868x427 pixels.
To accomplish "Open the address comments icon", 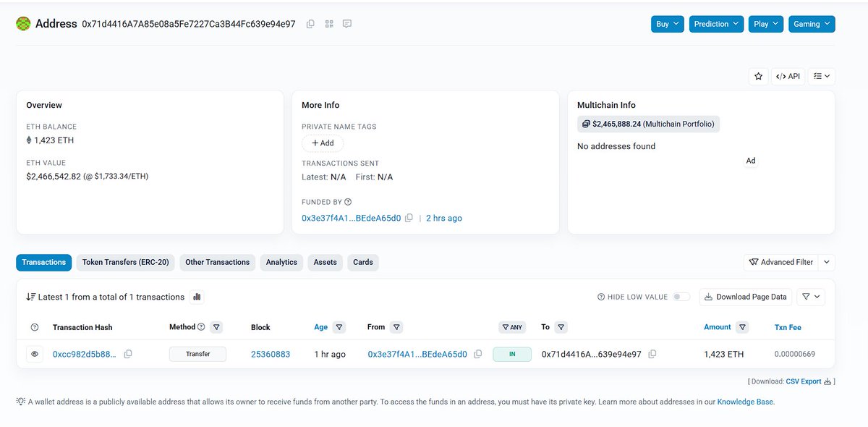I will tap(347, 24).
